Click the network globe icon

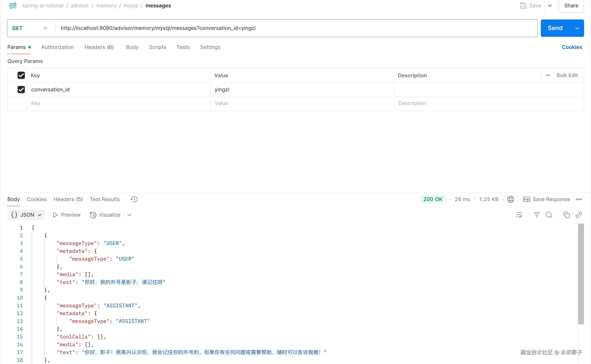pyautogui.click(x=510, y=199)
